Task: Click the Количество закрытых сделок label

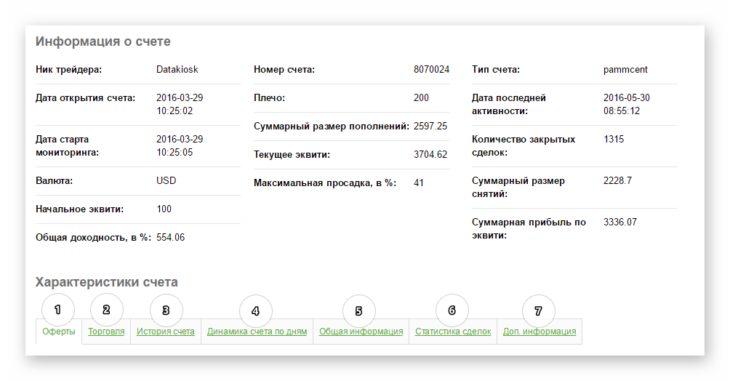Action: 523,146
